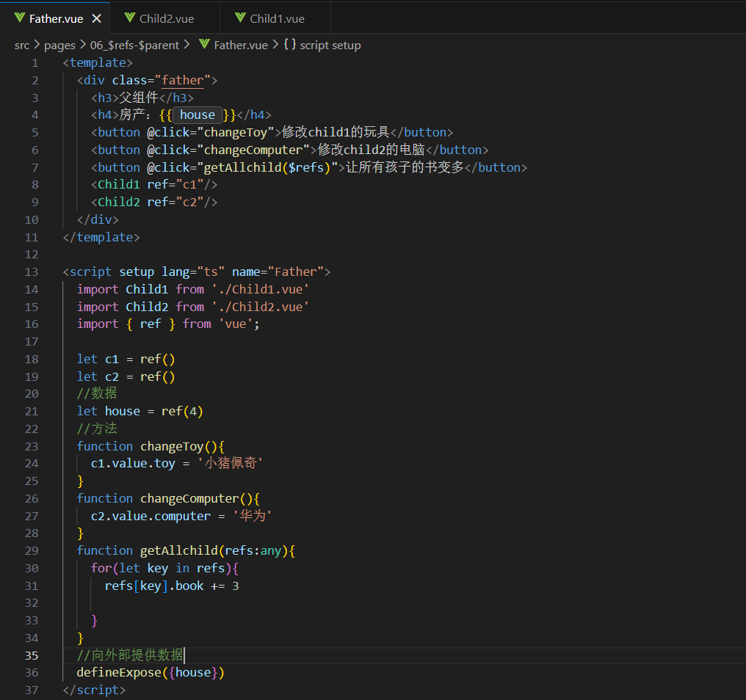Click the braces symbol icon in breadcrumb

coord(290,45)
